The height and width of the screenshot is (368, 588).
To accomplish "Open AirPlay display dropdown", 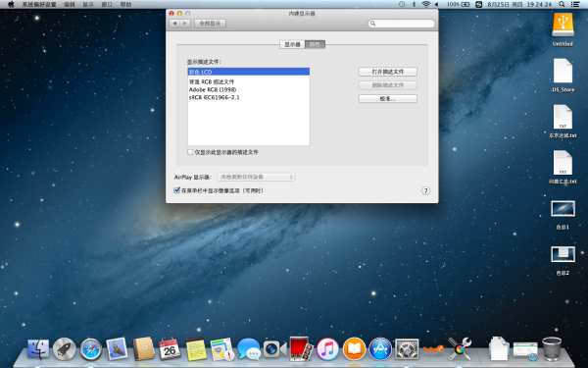I will click(x=256, y=177).
